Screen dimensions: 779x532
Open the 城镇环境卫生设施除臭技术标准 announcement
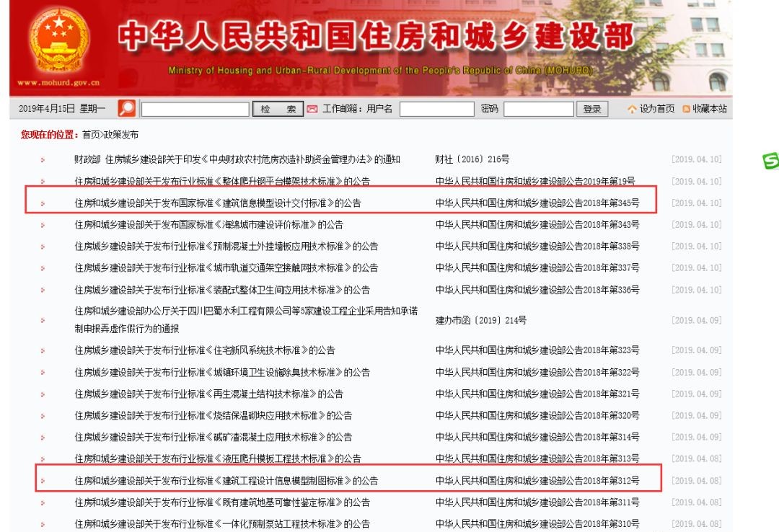[222, 372]
